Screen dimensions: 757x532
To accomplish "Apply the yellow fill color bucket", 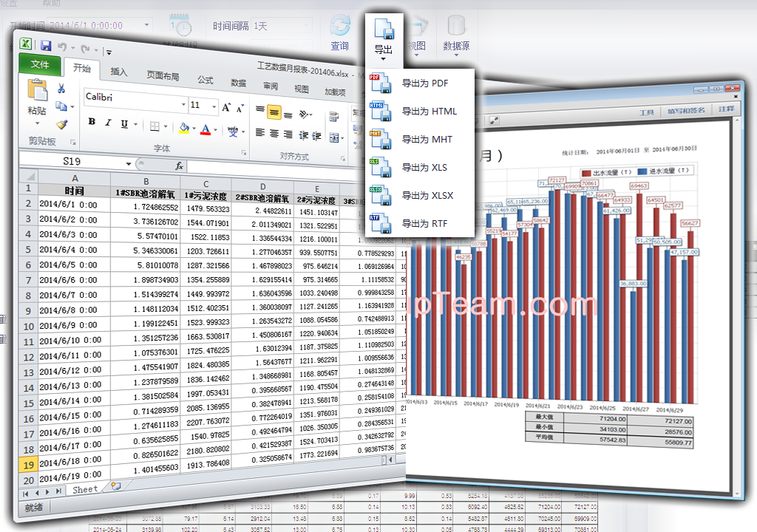I will 184,128.
